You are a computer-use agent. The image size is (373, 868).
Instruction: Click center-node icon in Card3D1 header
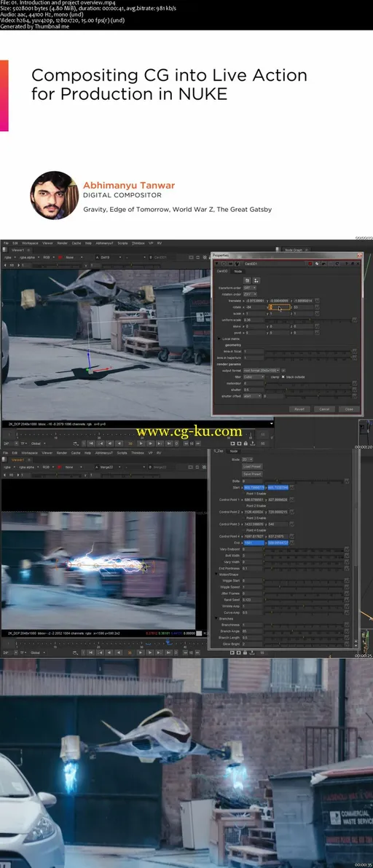point(224,264)
